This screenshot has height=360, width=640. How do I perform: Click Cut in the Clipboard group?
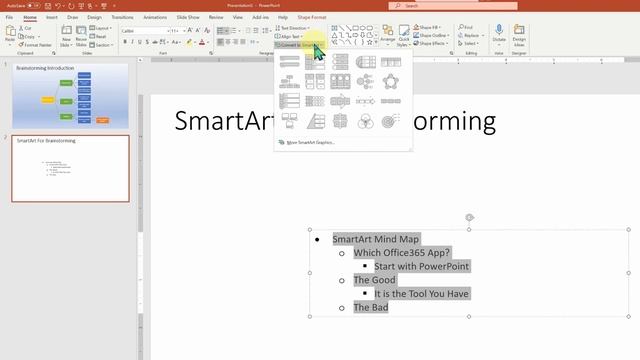point(25,28)
